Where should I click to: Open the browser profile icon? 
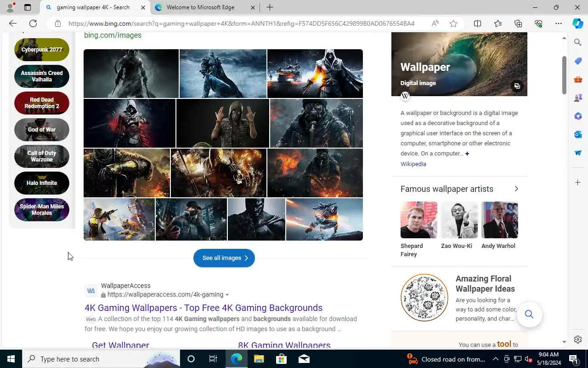10,7
